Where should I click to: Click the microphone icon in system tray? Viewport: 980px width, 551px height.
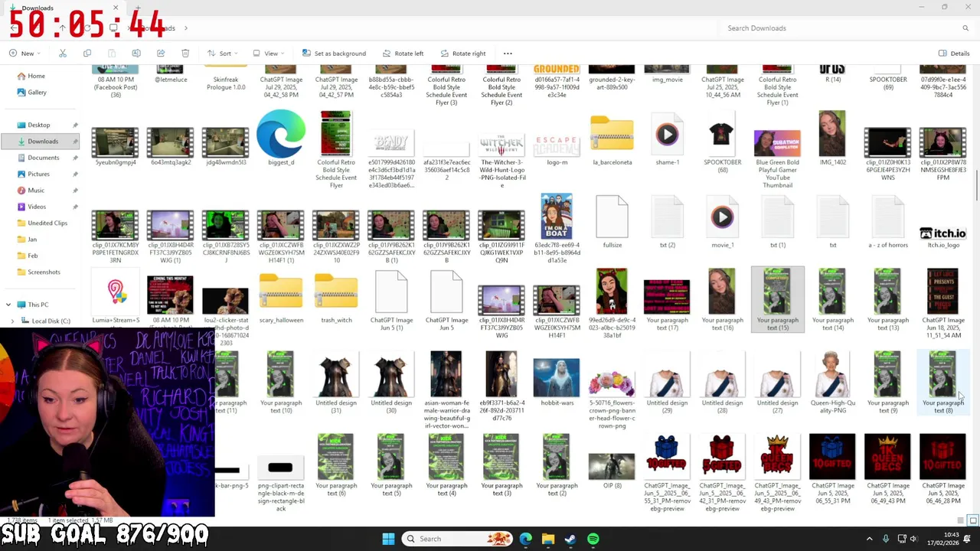[886, 539]
